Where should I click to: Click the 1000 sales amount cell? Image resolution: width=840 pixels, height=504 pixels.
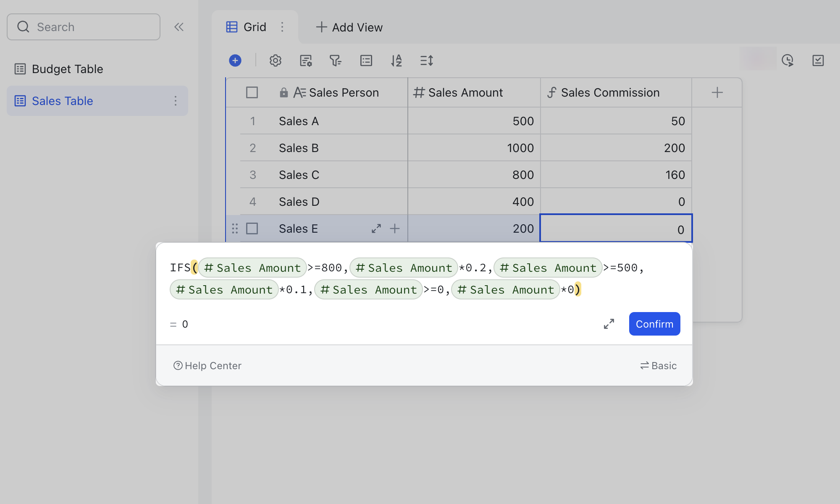coord(474,148)
